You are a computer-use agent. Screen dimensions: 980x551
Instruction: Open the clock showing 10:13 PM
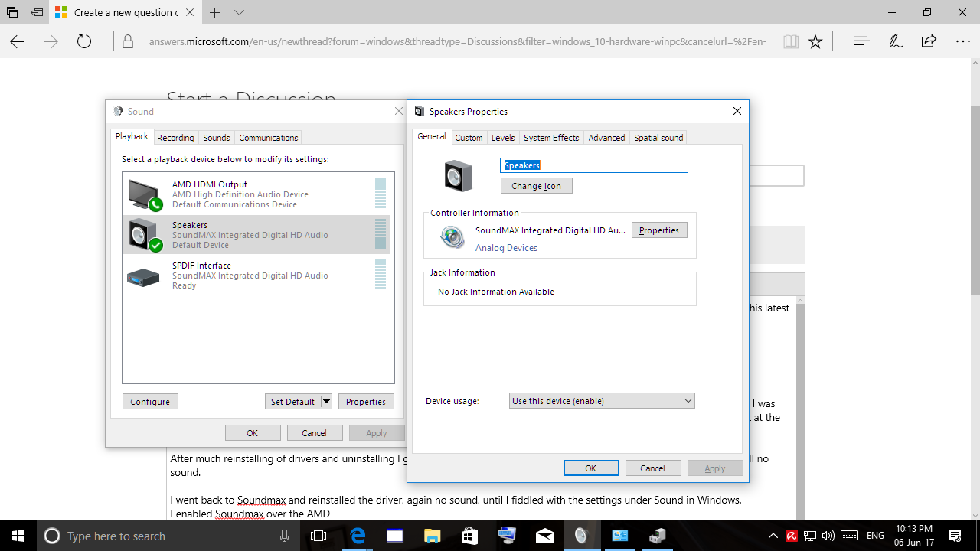pos(913,536)
